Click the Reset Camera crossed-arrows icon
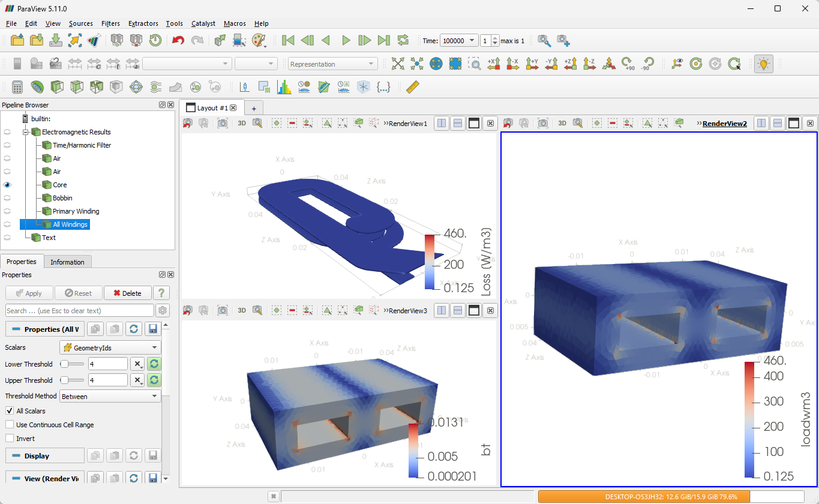Screen dimensions: 819x504 398,64
